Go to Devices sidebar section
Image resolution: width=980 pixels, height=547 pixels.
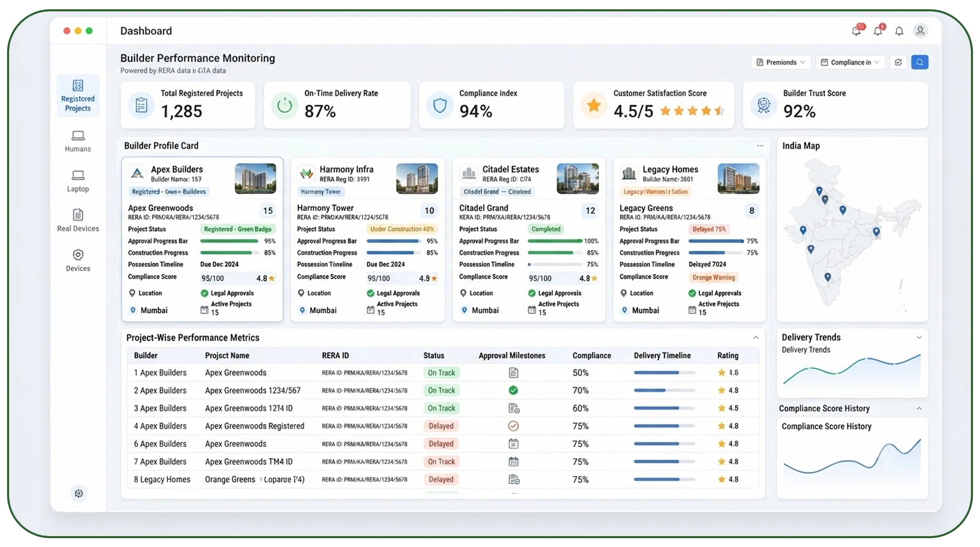click(78, 261)
